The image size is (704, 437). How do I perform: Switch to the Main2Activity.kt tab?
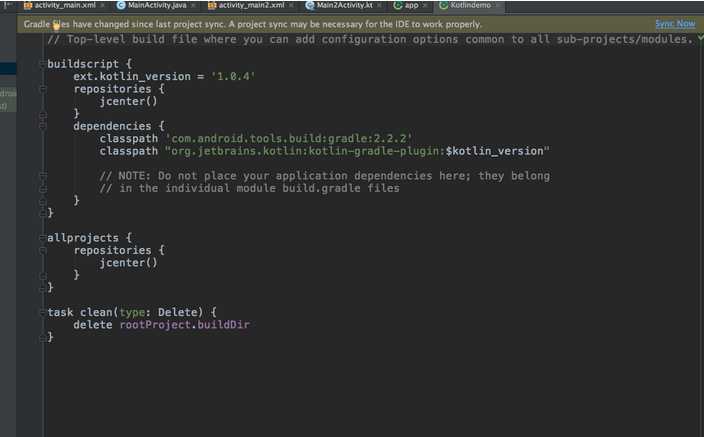[x=344, y=5]
